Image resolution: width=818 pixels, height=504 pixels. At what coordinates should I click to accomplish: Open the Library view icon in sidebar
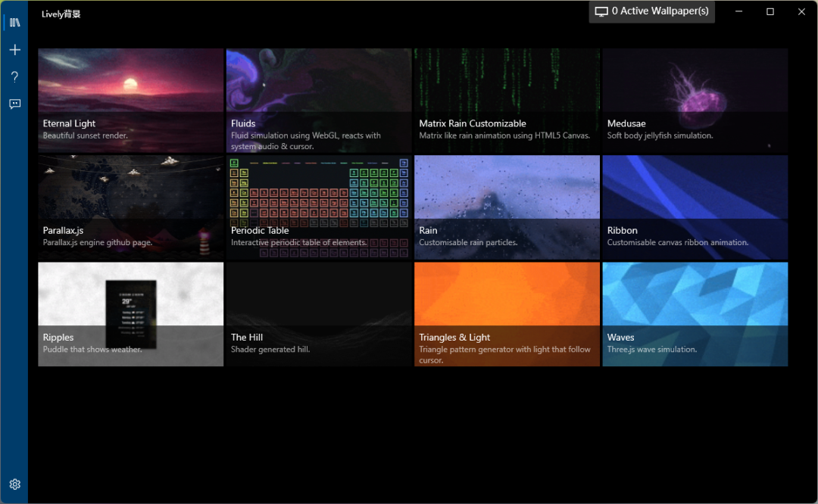14,23
